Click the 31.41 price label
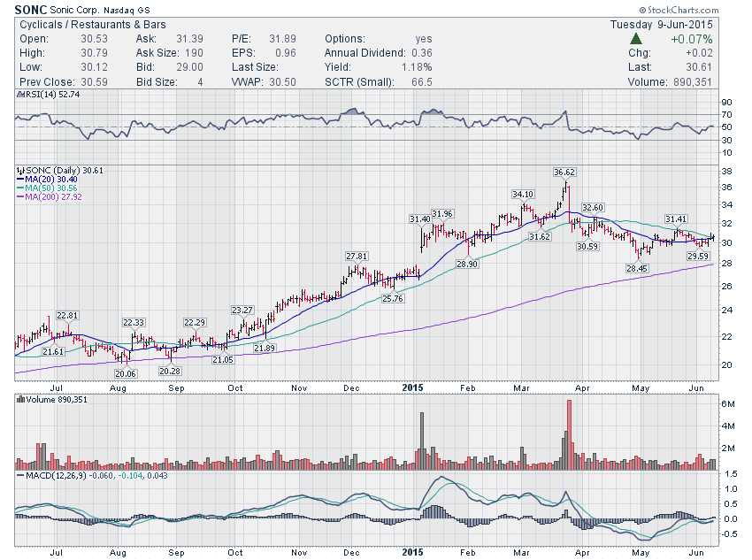 (x=676, y=219)
